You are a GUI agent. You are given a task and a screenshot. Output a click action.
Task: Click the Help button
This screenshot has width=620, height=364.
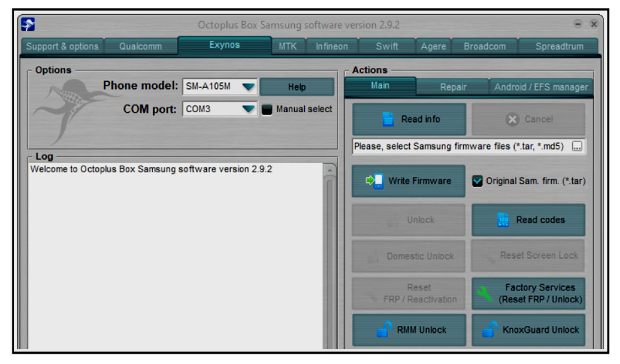297,87
